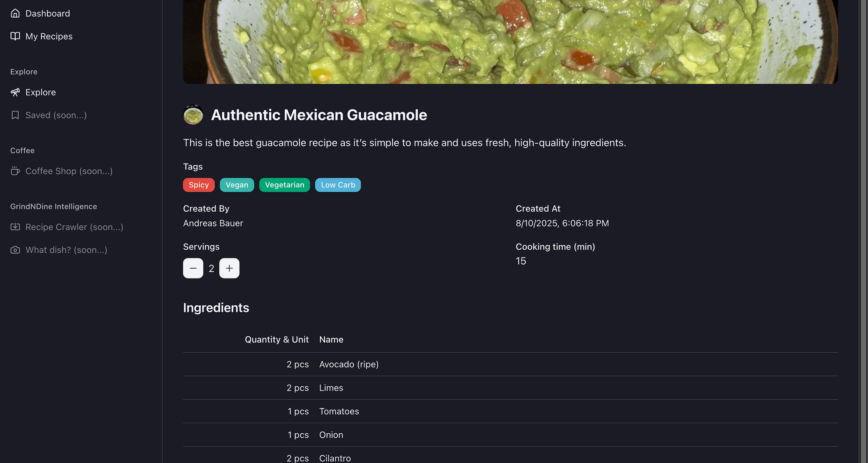The width and height of the screenshot is (868, 463).
Task: Click the Coffee Shop cup icon
Action: (x=15, y=171)
